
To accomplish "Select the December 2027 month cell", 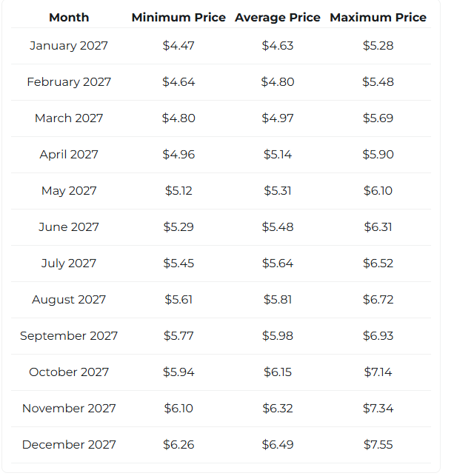I will tap(69, 445).
